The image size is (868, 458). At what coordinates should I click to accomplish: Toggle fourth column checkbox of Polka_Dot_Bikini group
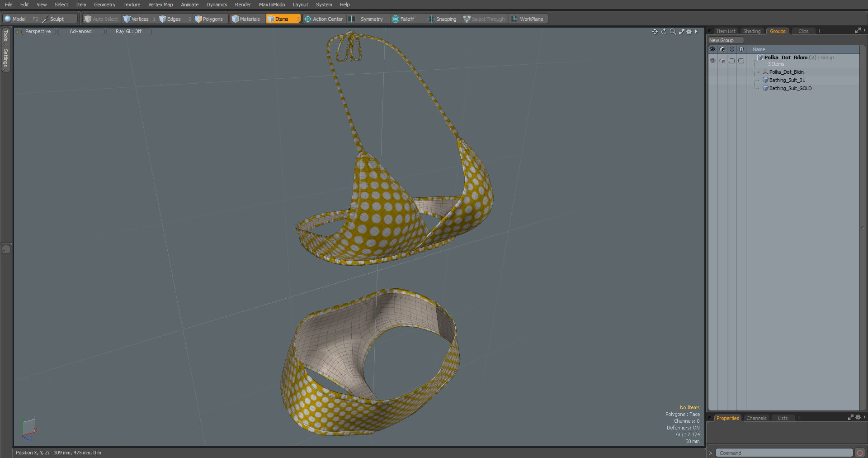[x=741, y=61]
